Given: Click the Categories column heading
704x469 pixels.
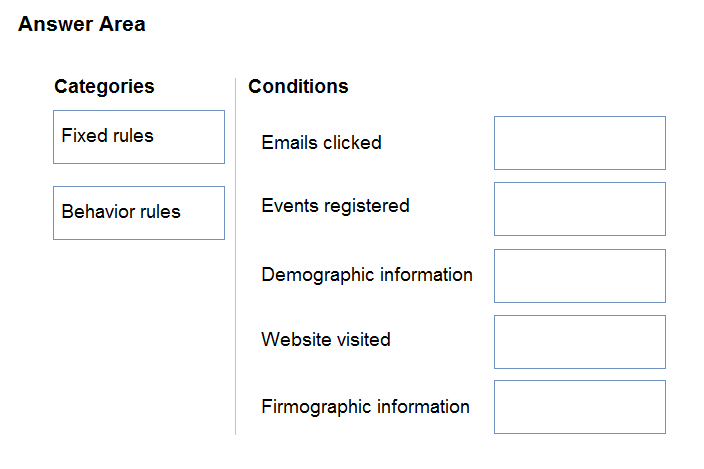Looking at the screenshot, I should 104,87.
